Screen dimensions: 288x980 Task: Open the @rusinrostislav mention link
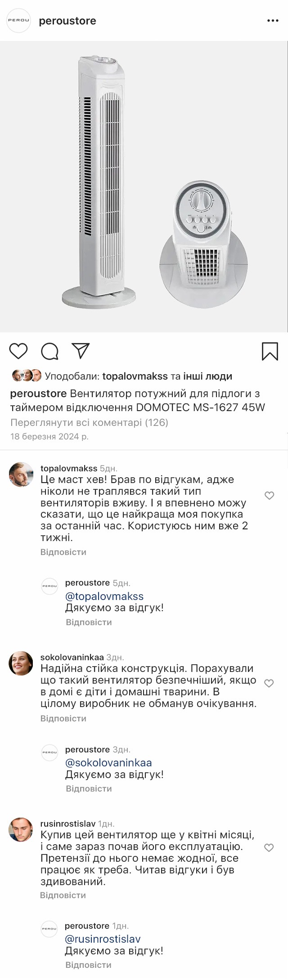pyautogui.click(x=103, y=939)
